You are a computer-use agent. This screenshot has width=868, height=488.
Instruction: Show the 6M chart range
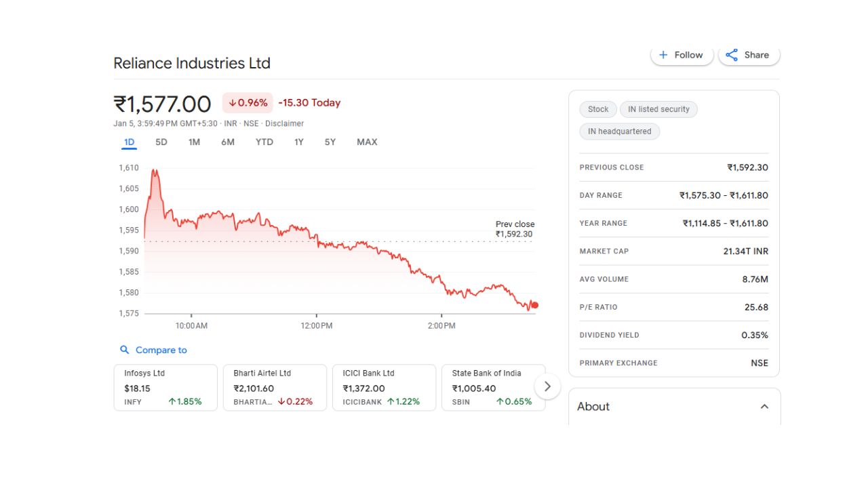click(228, 142)
